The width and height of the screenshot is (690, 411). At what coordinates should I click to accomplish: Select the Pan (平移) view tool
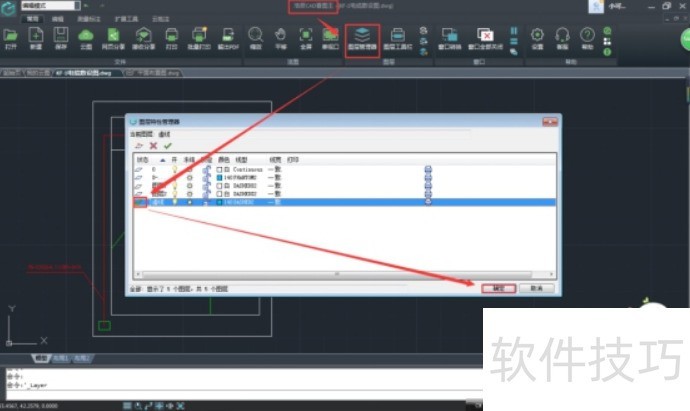click(x=281, y=38)
